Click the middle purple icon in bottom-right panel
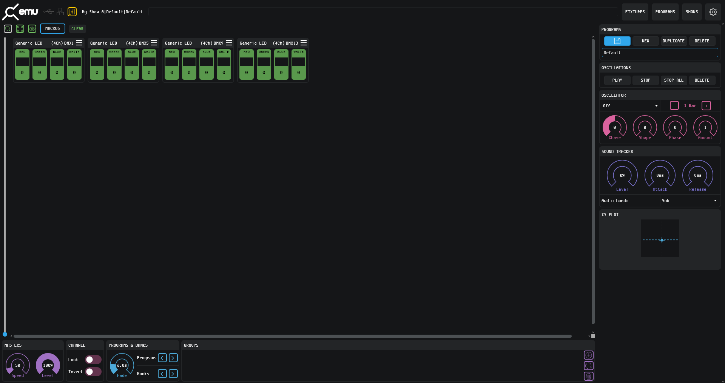725x383 pixels. (x=589, y=365)
